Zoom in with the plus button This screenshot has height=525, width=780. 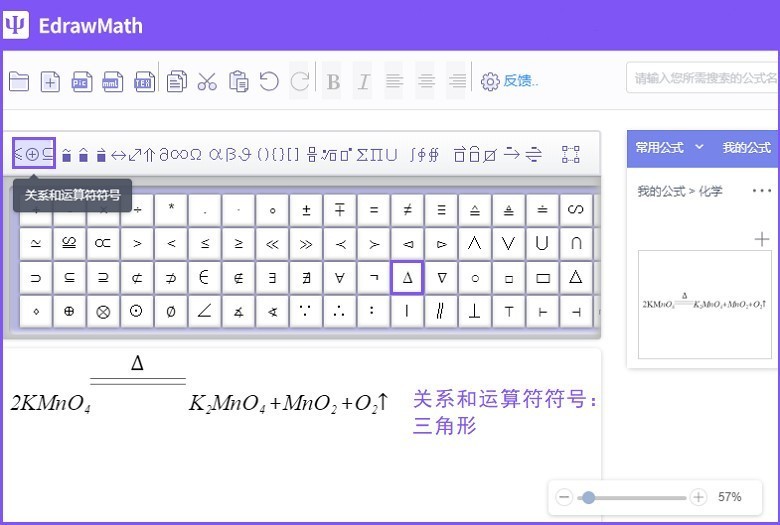point(698,497)
